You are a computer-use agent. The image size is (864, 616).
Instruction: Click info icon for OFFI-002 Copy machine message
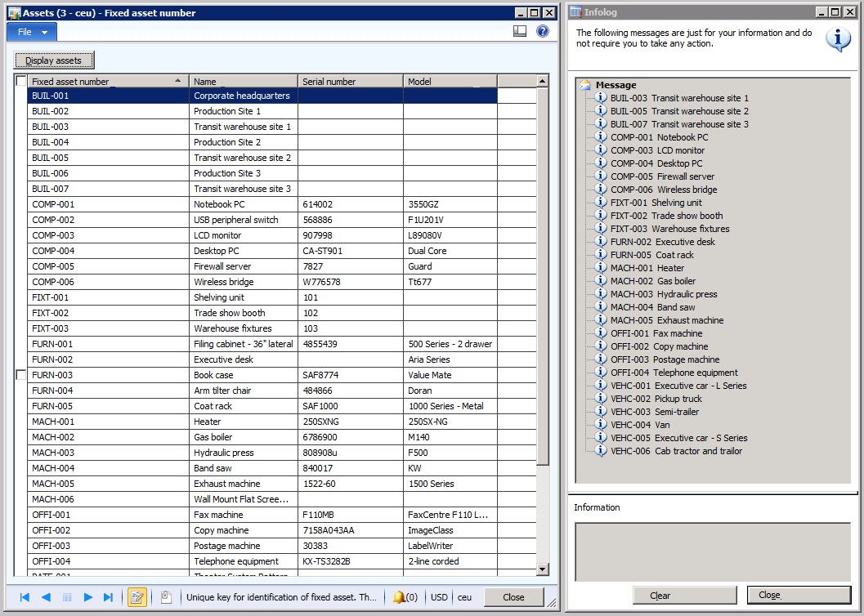[601, 346]
